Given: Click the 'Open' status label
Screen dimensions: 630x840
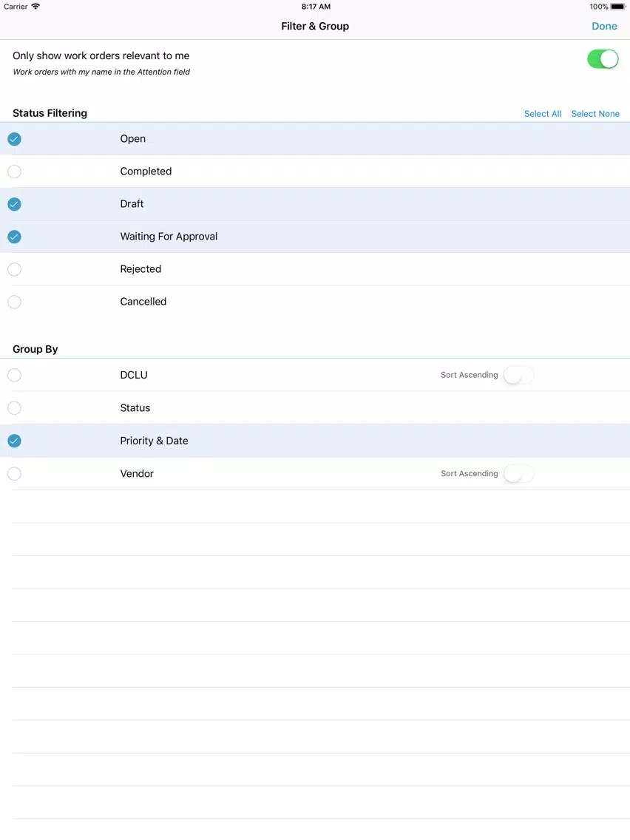Looking at the screenshot, I should click(133, 139).
